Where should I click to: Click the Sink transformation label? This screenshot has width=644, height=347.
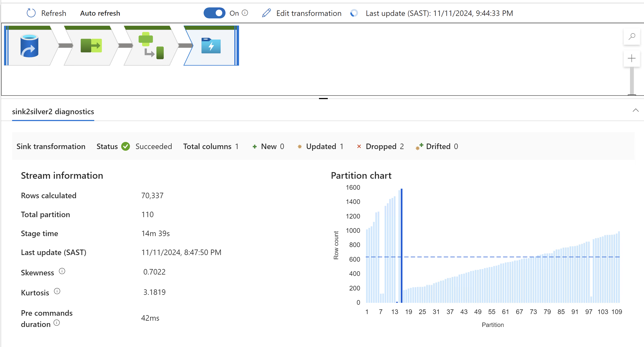pos(51,146)
